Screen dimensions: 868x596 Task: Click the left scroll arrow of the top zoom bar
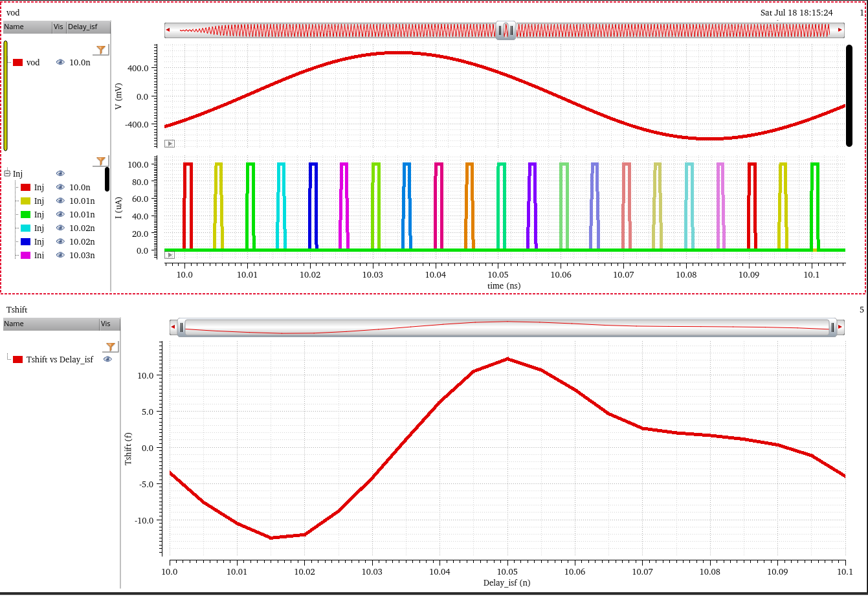(168, 30)
